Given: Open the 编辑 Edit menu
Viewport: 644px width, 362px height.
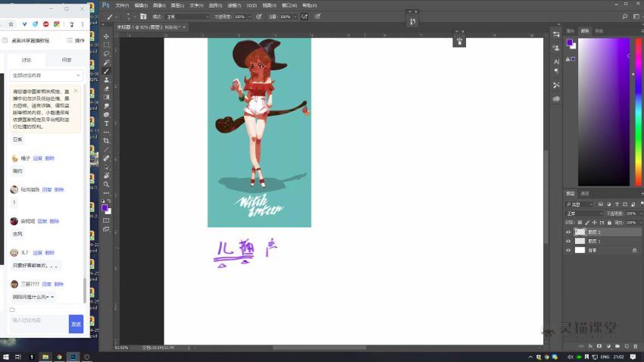Looking at the screenshot, I should point(141,5).
